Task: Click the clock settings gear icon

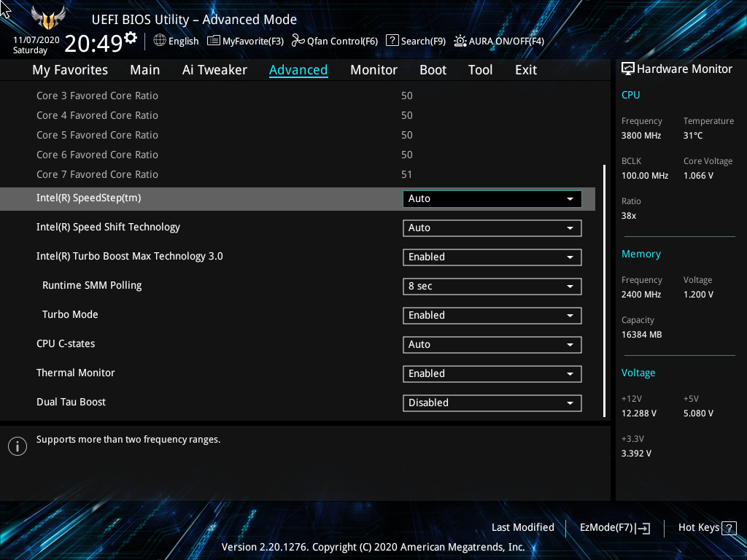Action: (x=131, y=38)
